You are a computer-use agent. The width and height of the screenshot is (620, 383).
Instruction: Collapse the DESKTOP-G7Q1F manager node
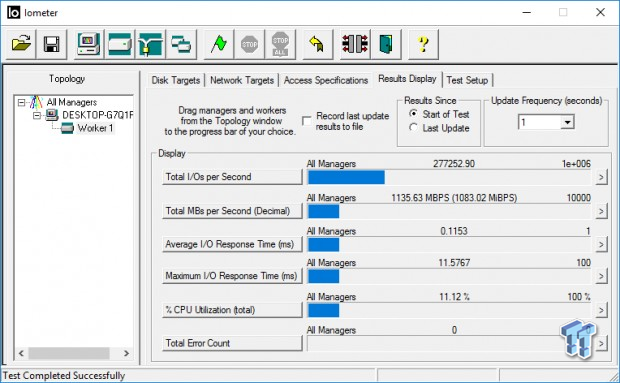(x=37, y=115)
